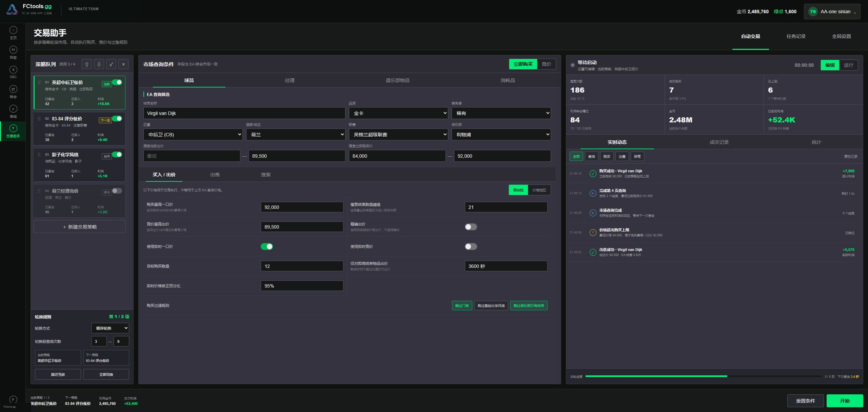Click refresh icon of 市场查询完成 log
This screenshot has height=412, width=868.
tap(593, 213)
